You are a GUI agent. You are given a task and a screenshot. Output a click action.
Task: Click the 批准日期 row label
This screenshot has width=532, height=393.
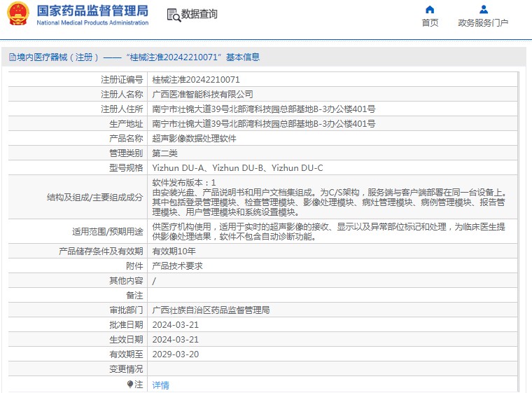coord(126,325)
